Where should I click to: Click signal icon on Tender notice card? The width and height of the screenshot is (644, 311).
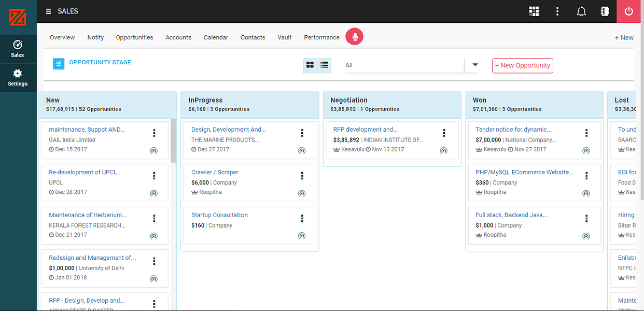tap(586, 151)
